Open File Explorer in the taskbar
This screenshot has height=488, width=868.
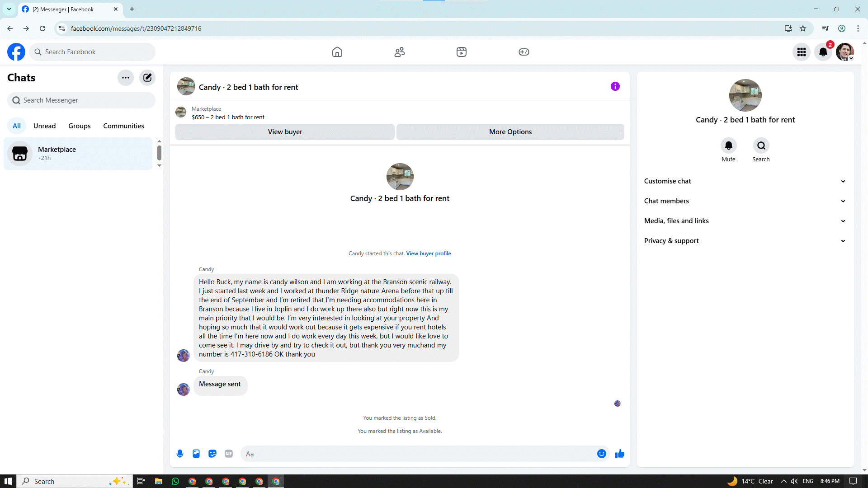159,481
